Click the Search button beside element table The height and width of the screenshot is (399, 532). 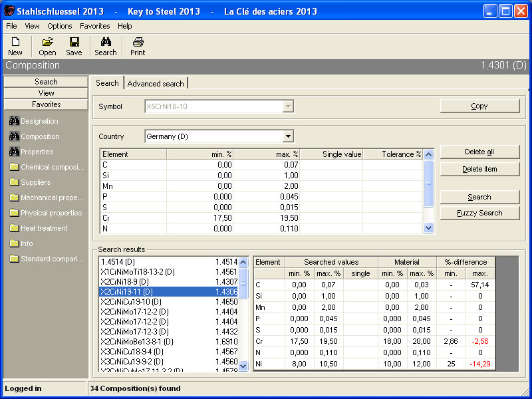pos(479,197)
